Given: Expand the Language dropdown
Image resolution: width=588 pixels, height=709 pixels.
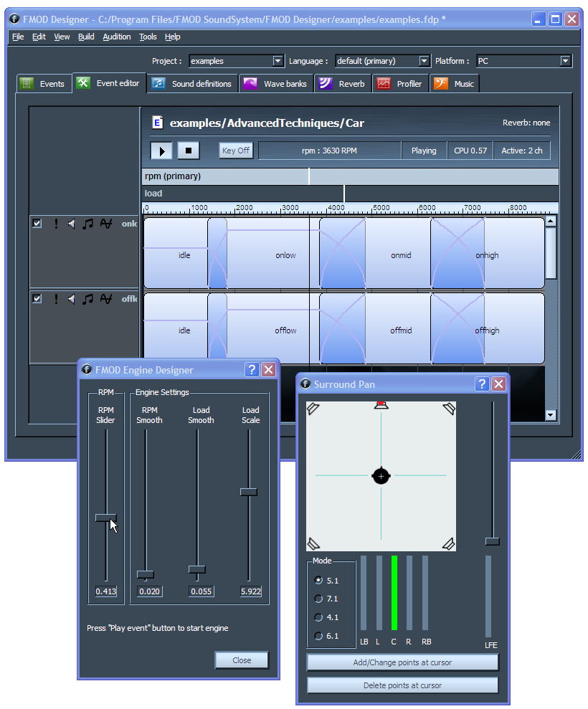Looking at the screenshot, I should 424,61.
